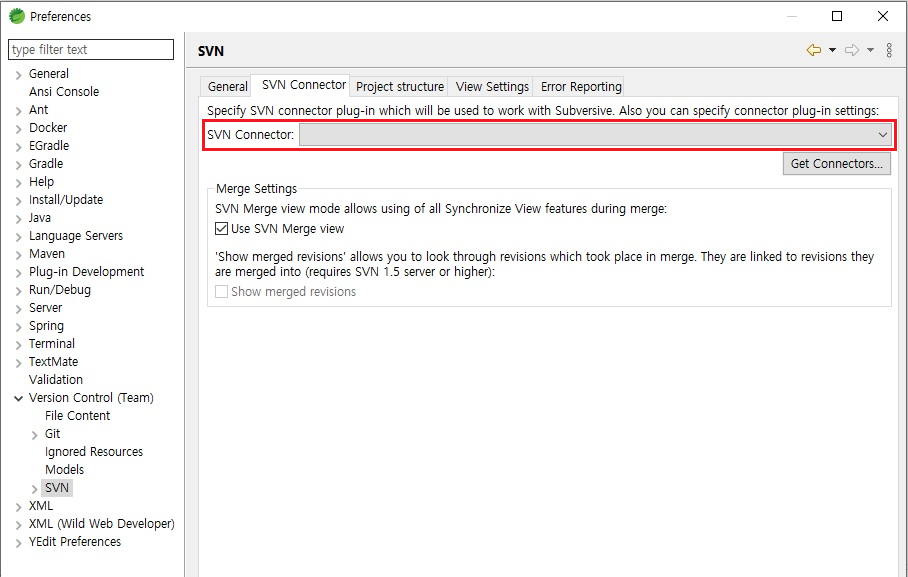This screenshot has width=908, height=577.
Task: Click the Spring leaf Preferences window icon
Action: 17,16
